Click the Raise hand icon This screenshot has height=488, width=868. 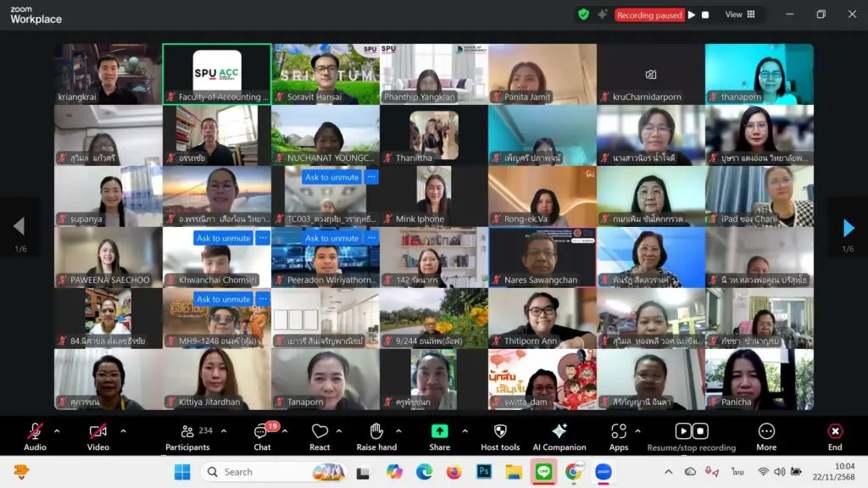[376, 432]
